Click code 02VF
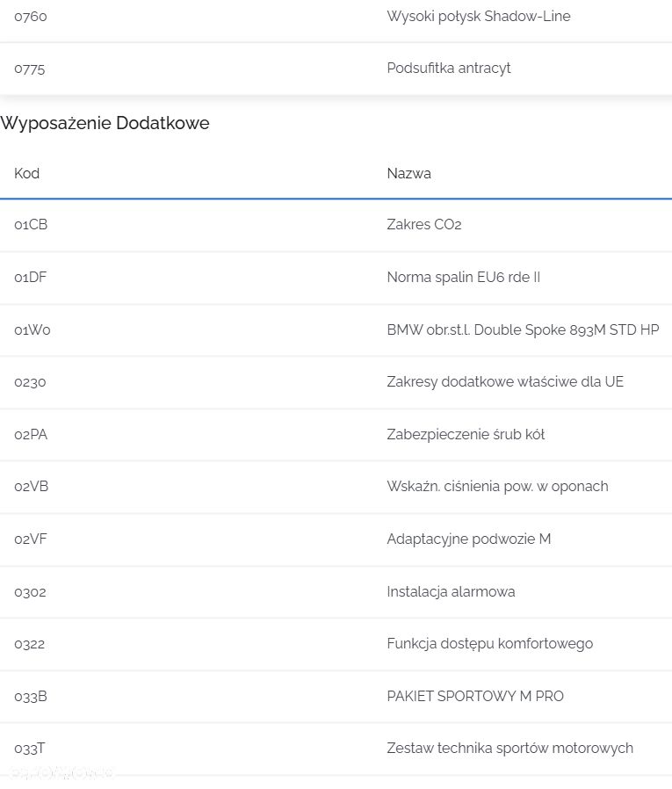Viewport: 672px width, 789px height. [30, 539]
